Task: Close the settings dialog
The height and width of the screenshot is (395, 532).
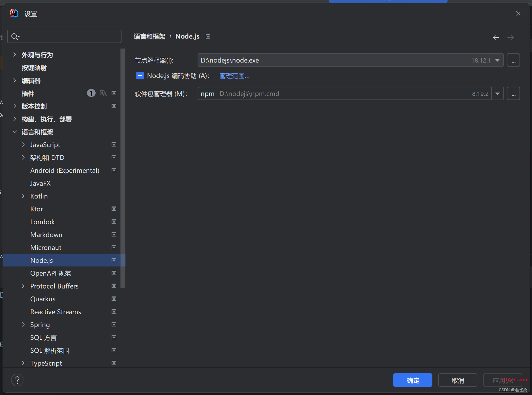Action: [518, 13]
